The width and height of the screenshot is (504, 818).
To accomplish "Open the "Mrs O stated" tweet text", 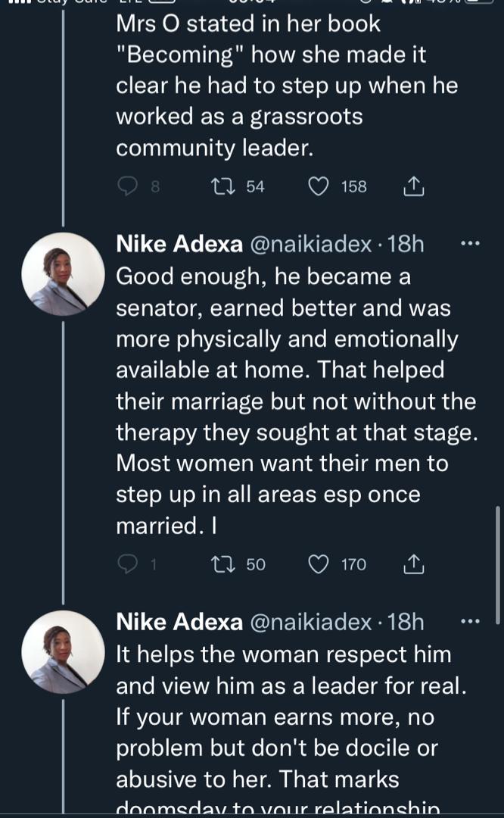I will pos(286,86).
